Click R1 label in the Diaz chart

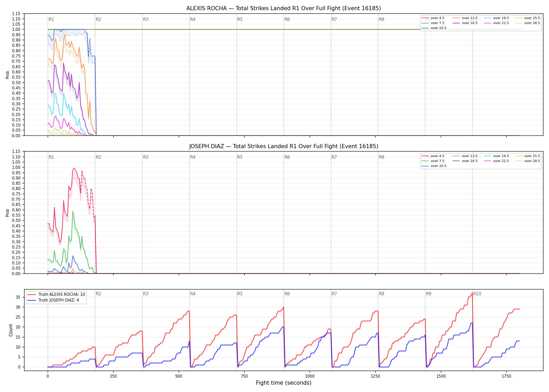click(x=51, y=157)
